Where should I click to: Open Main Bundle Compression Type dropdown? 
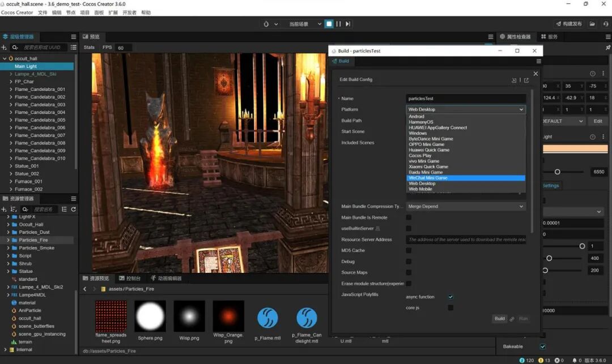pyautogui.click(x=466, y=206)
